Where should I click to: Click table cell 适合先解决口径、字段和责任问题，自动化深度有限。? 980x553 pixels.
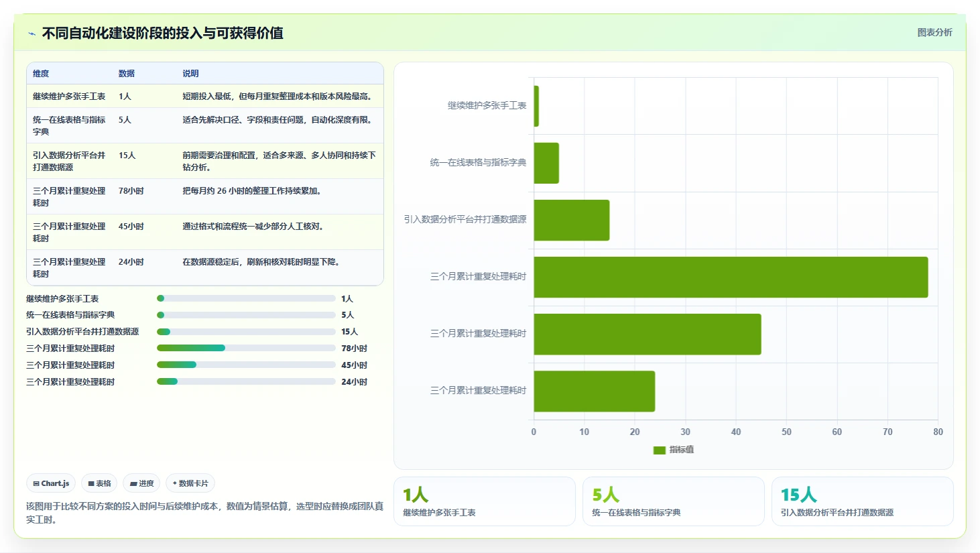coord(278,120)
